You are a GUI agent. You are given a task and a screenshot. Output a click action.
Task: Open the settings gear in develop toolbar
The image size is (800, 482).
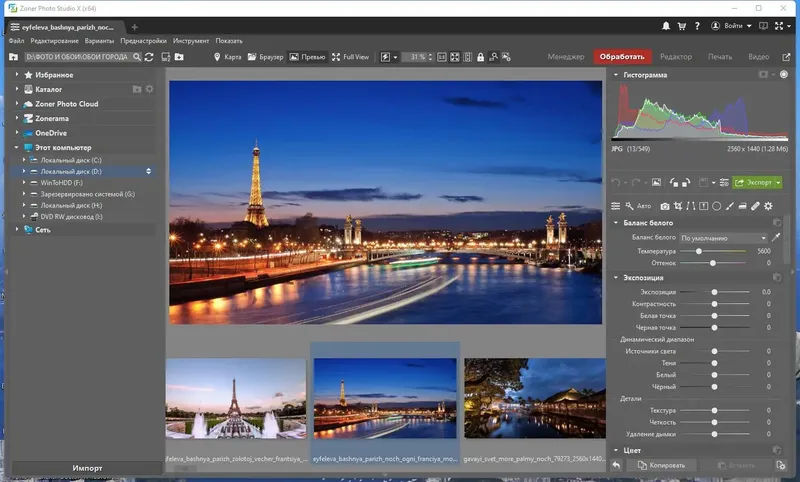coord(768,206)
